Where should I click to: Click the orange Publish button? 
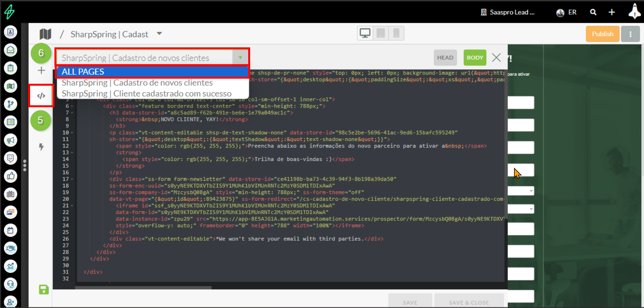[x=602, y=34]
